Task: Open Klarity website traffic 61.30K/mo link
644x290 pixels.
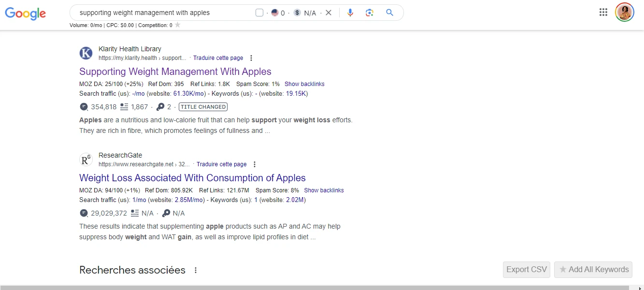Action: [189, 93]
